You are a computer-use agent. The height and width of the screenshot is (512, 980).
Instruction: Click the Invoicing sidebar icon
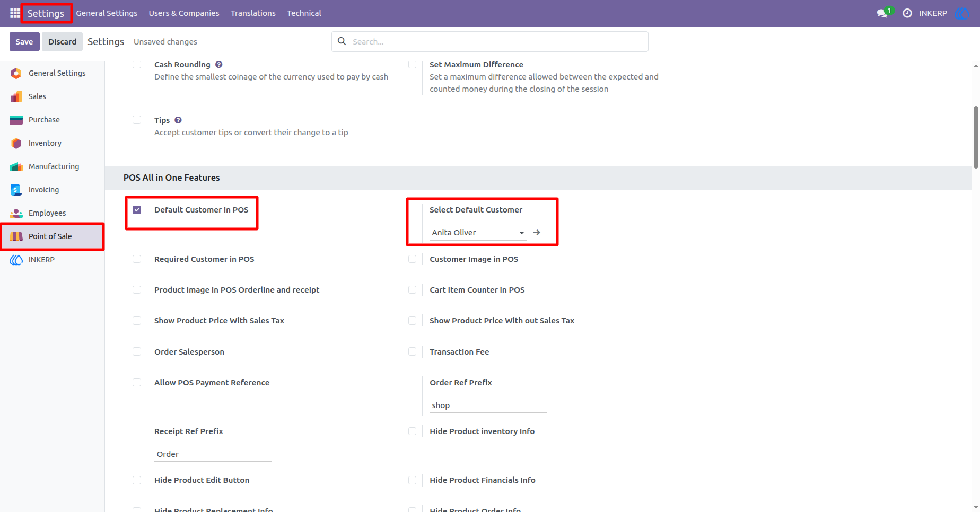[x=16, y=190]
